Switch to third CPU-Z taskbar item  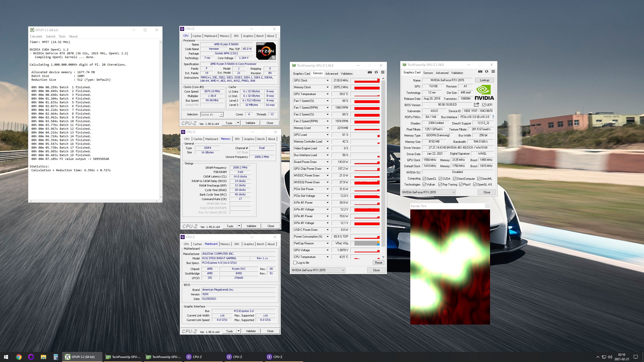click(x=284, y=357)
